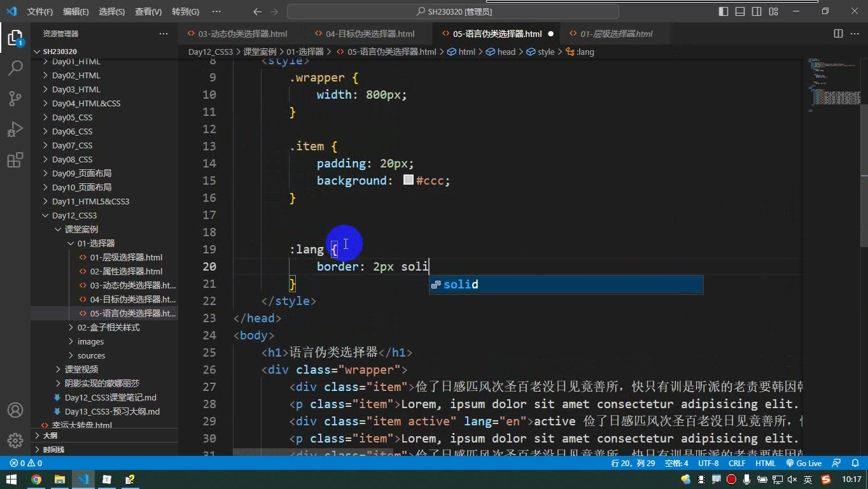The width and height of the screenshot is (868, 489).
Task: Click the split editor icon
Action: [838, 34]
